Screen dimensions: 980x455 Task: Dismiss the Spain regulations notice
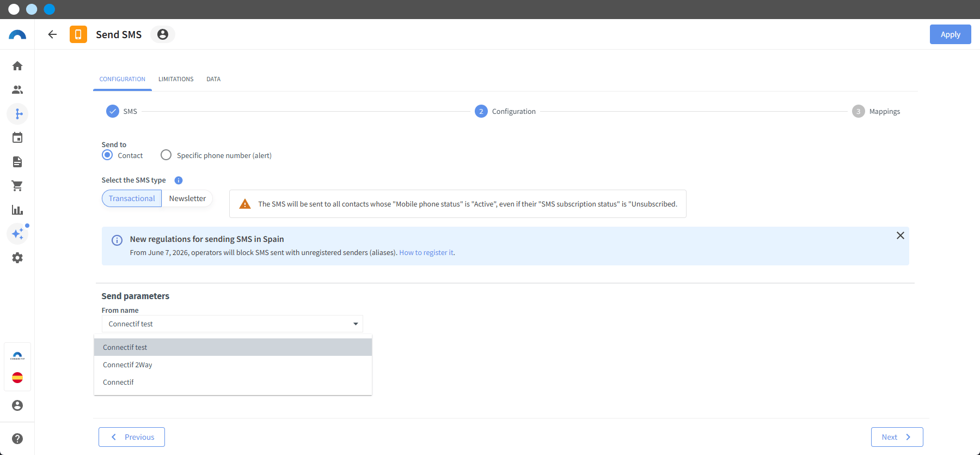click(901, 235)
